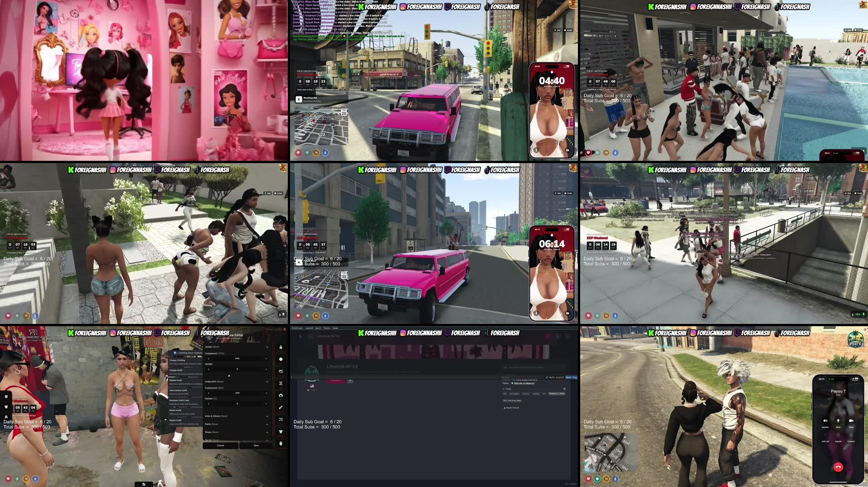Choose Update Outfit in Clothing Store Options
This screenshot has width=868, height=487.
(185, 382)
